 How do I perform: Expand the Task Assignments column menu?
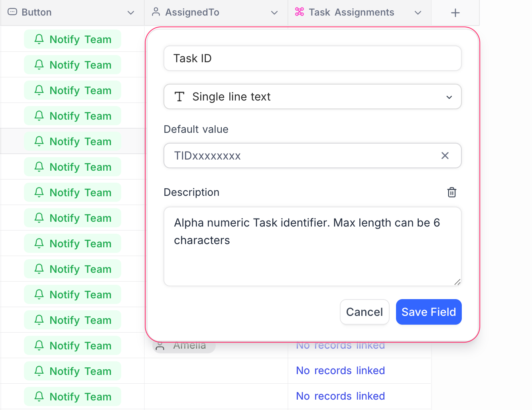418,12
